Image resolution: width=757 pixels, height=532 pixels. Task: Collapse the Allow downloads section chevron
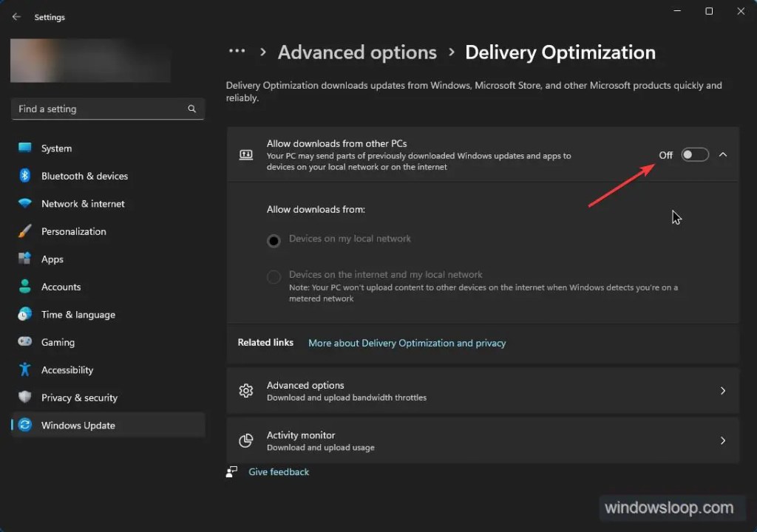click(723, 154)
